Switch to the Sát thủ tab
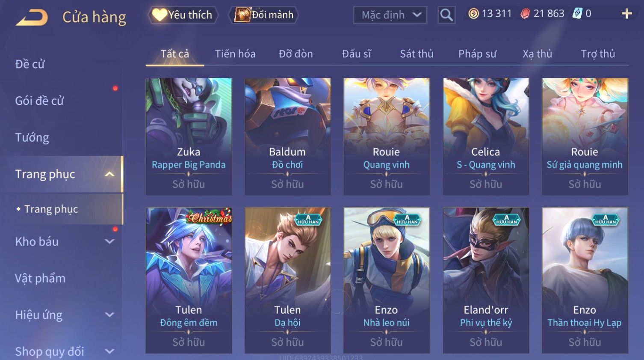This screenshot has width=644, height=360. tap(417, 54)
